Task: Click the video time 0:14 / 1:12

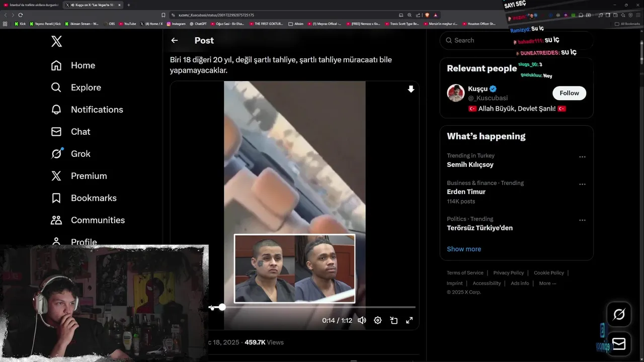Action: point(337,320)
